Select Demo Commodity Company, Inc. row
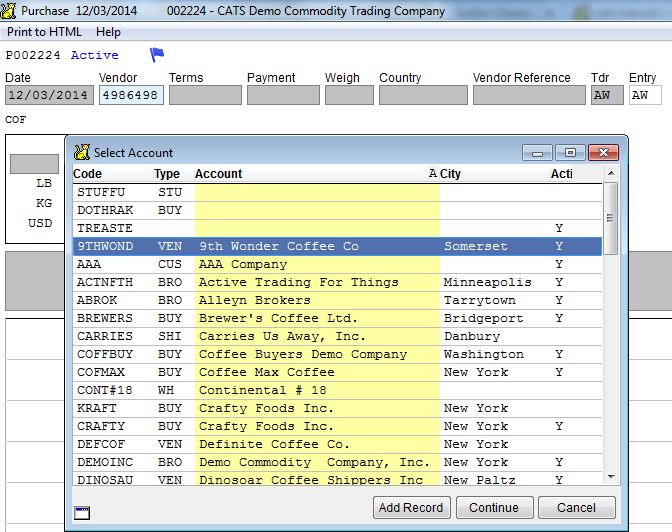 (337, 463)
